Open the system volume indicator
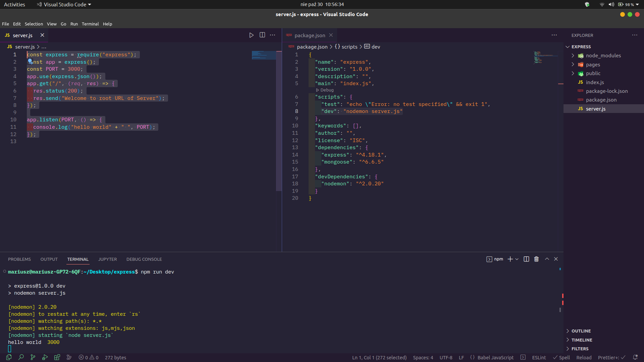Image resolution: width=644 pixels, height=362 pixels. (x=611, y=4)
